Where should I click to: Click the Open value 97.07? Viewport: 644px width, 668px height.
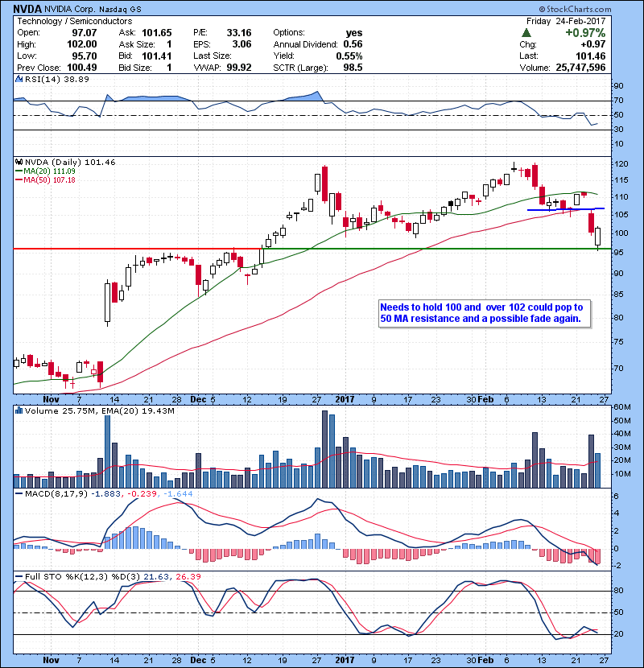[x=85, y=33]
